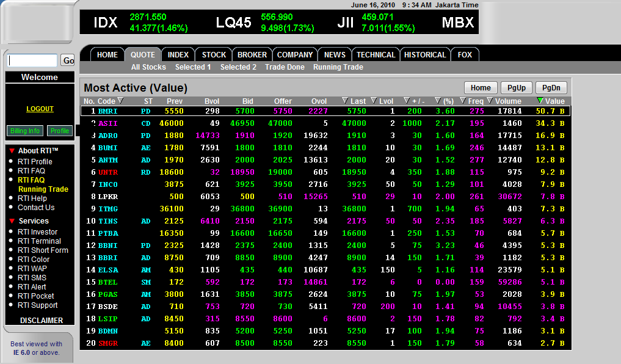This screenshot has width=621, height=364.
Task: Click the Lvol column sort triangle
Action: [374, 101]
